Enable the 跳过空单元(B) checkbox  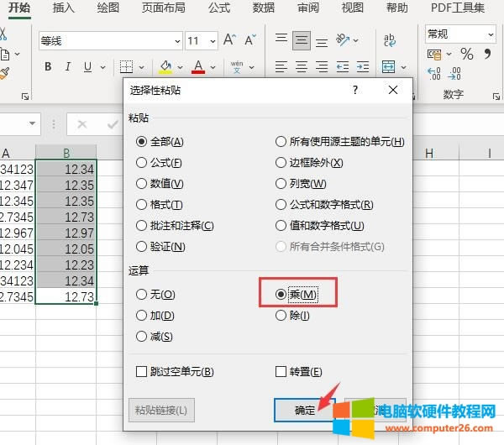[142, 372]
